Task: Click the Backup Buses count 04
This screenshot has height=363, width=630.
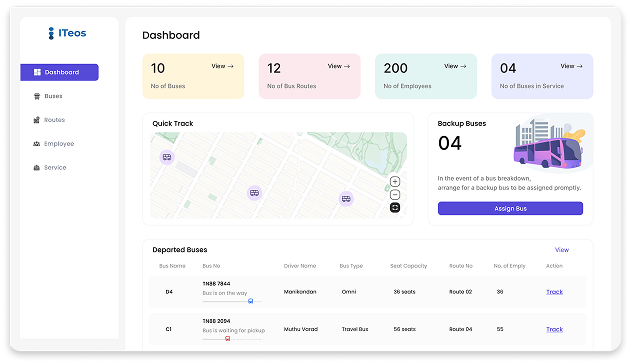Action: (x=450, y=143)
